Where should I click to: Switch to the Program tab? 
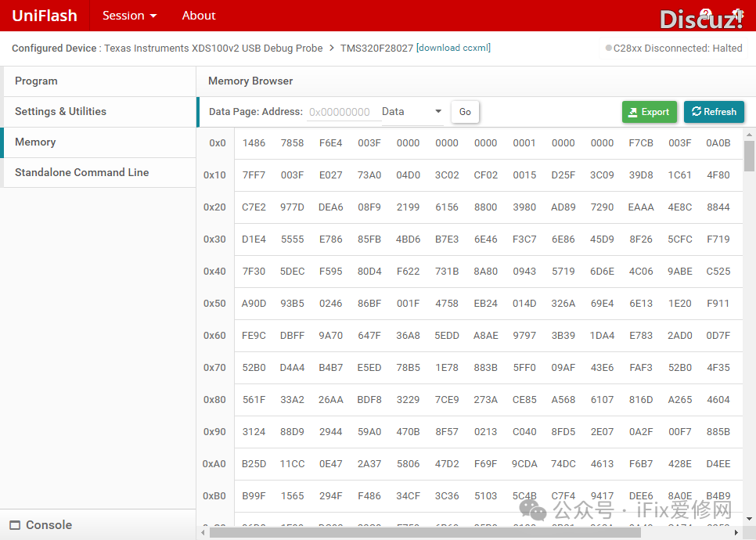[36, 81]
